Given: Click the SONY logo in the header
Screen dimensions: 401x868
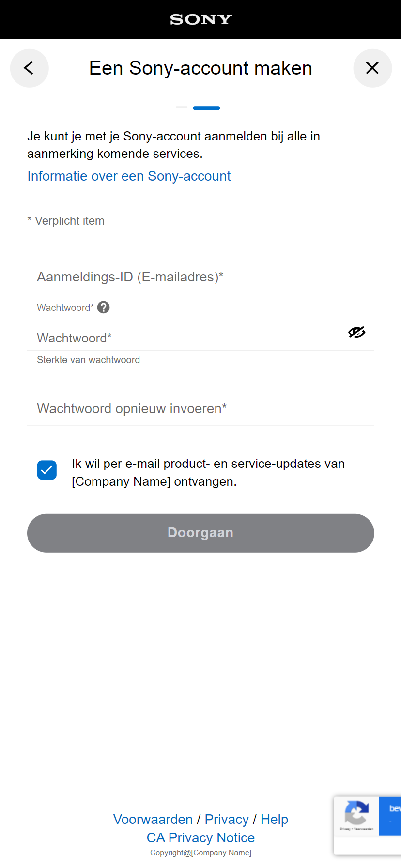Looking at the screenshot, I should (200, 19).
